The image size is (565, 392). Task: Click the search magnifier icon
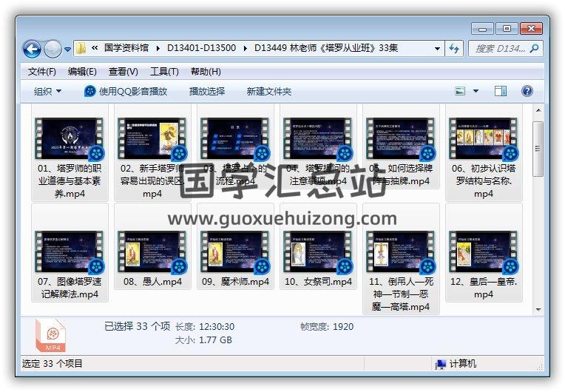(534, 48)
